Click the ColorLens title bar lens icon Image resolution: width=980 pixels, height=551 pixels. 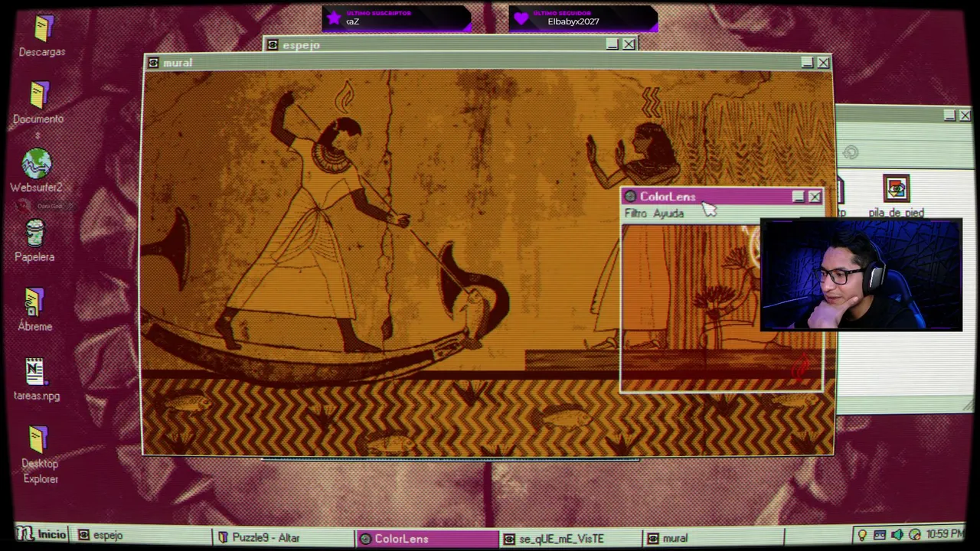pos(630,197)
